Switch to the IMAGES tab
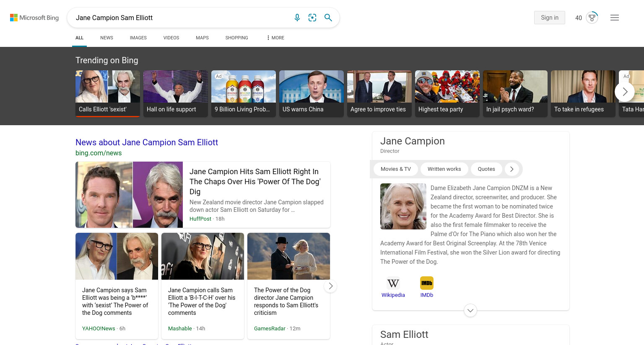Image resolution: width=644 pixels, height=345 pixels. (x=138, y=38)
